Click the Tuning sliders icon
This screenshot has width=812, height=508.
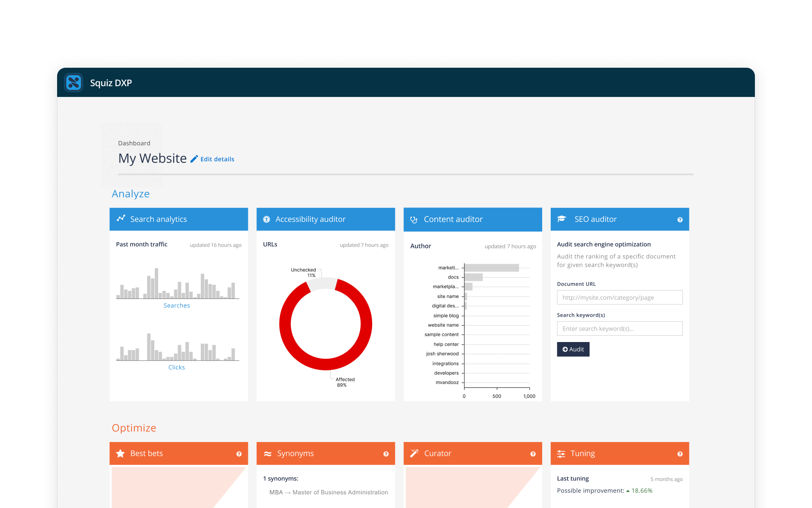561,453
